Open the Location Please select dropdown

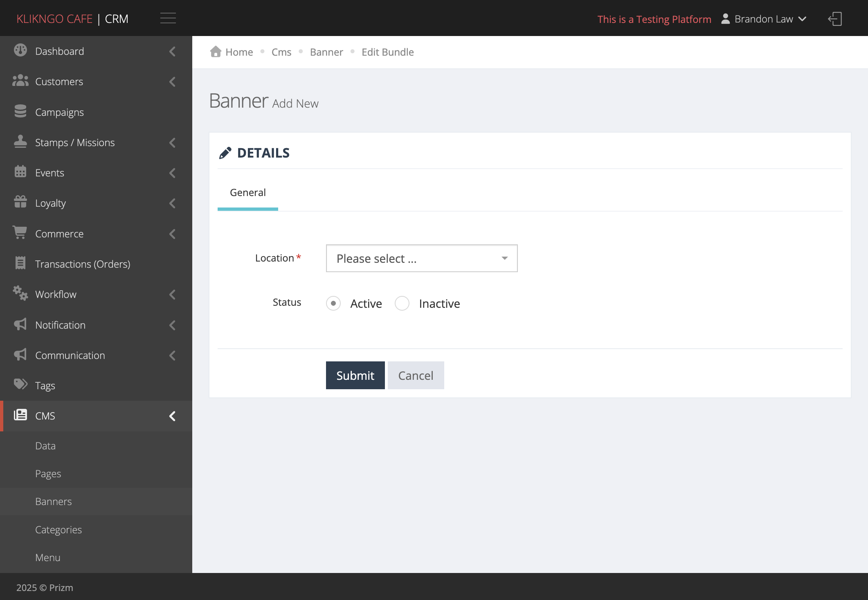[422, 258]
